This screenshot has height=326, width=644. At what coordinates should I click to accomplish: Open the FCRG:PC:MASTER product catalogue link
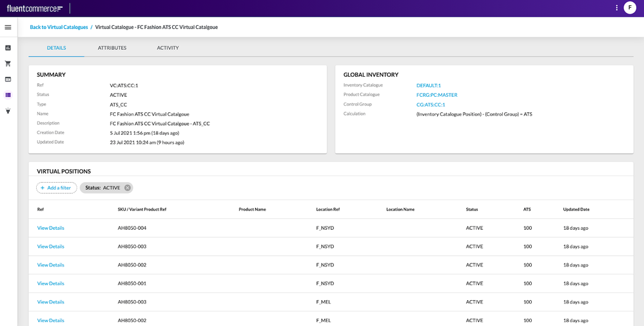[436, 95]
